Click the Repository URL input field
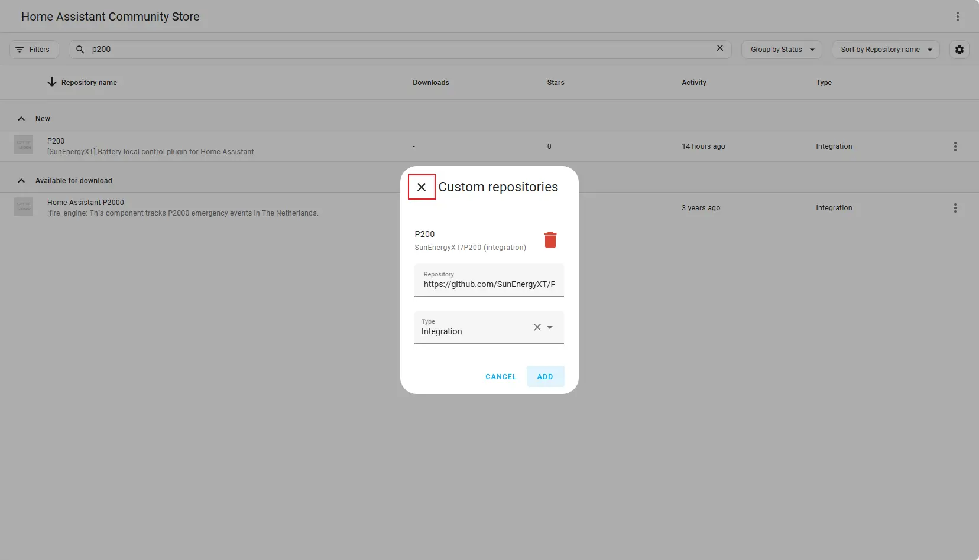Screen dimensions: 979x560 pyautogui.click(x=489, y=284)
